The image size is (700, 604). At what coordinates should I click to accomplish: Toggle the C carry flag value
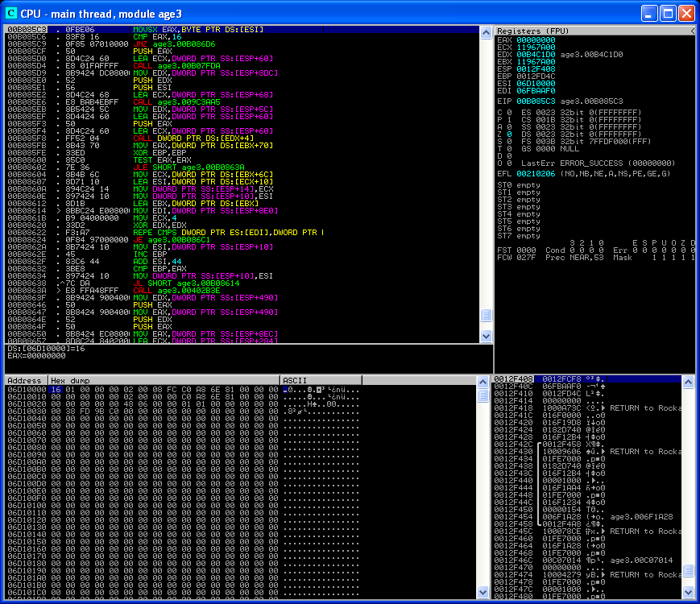509,113
